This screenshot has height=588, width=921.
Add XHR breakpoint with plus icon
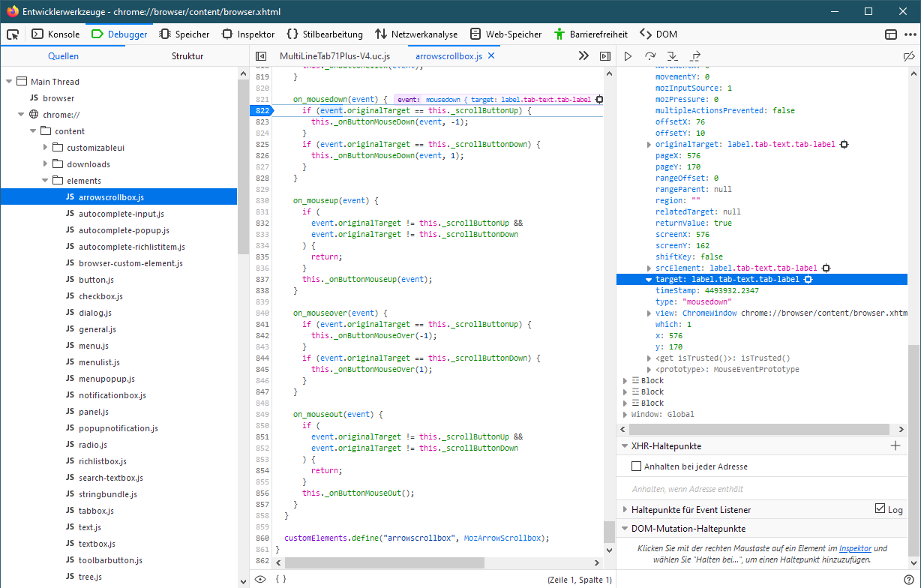[x=895, y=445]
